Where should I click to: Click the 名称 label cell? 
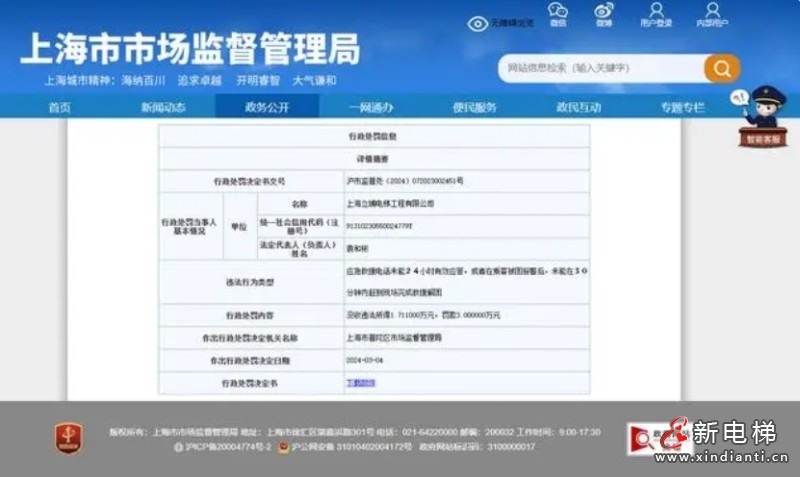pyautogui.click(x=300, y=204)
